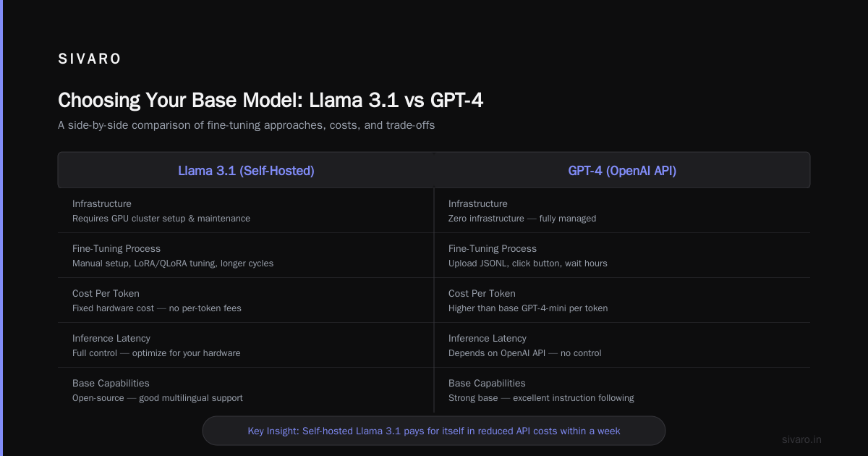Select the 'Llama 3.1 (Self-Hosted)' column header

tap(246, 171)
